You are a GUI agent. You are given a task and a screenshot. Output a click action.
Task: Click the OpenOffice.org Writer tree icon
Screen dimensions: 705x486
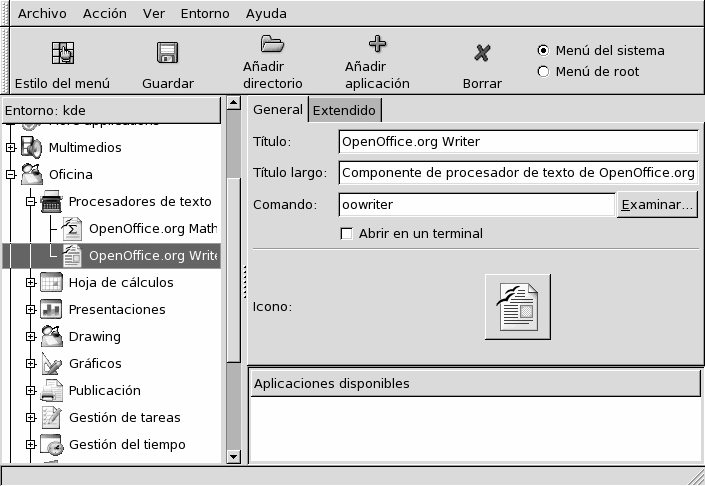click(x=71, y=255)
